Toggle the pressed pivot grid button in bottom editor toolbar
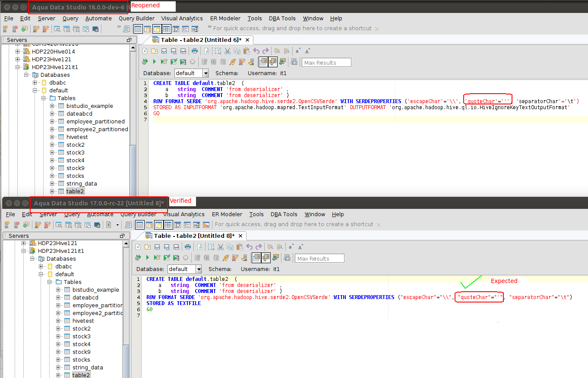The width and height of the screenshot is (588, 378). (266, 258)
